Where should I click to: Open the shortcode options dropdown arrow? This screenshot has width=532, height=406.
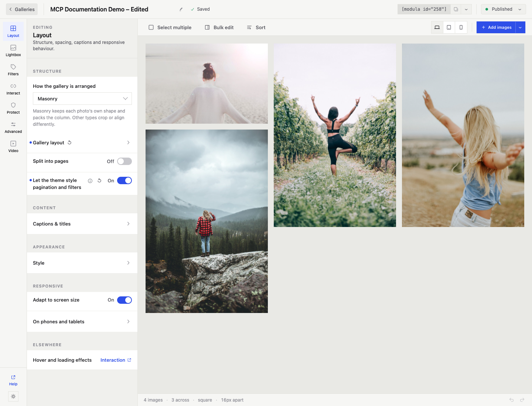[x=466, y=9]
